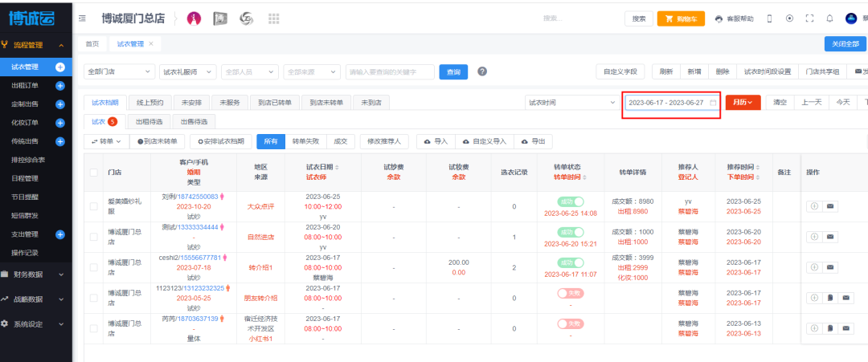Switch to the 出租待选 tab
The height and width of the screenshot is (362, 868).
tap(149, 121)
